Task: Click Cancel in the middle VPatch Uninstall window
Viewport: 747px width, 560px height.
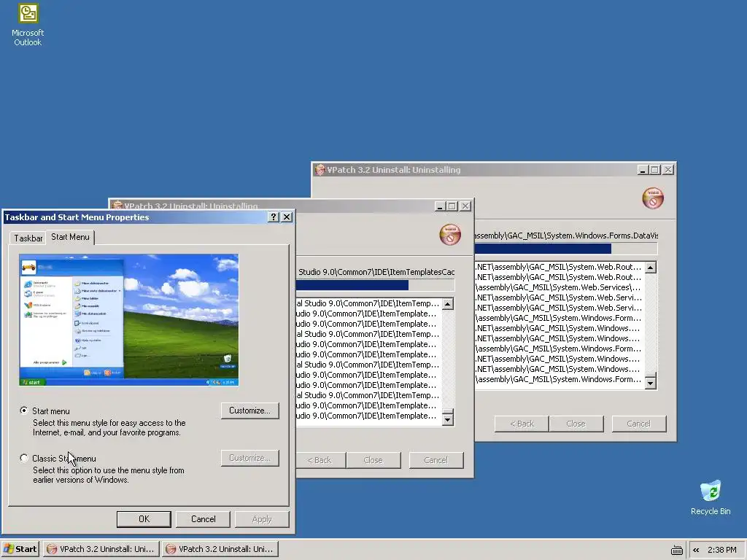Action: [x=436, y=460]
